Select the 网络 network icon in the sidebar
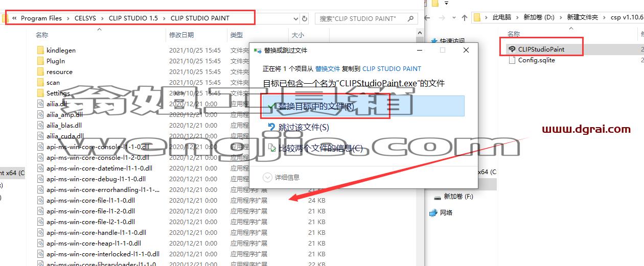644x266 pixels. [433, 212]
